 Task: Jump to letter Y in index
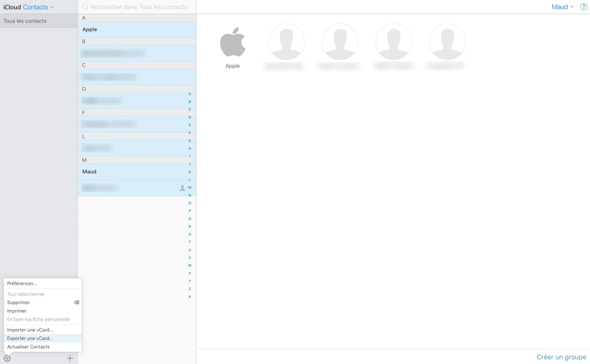point(190,281)
